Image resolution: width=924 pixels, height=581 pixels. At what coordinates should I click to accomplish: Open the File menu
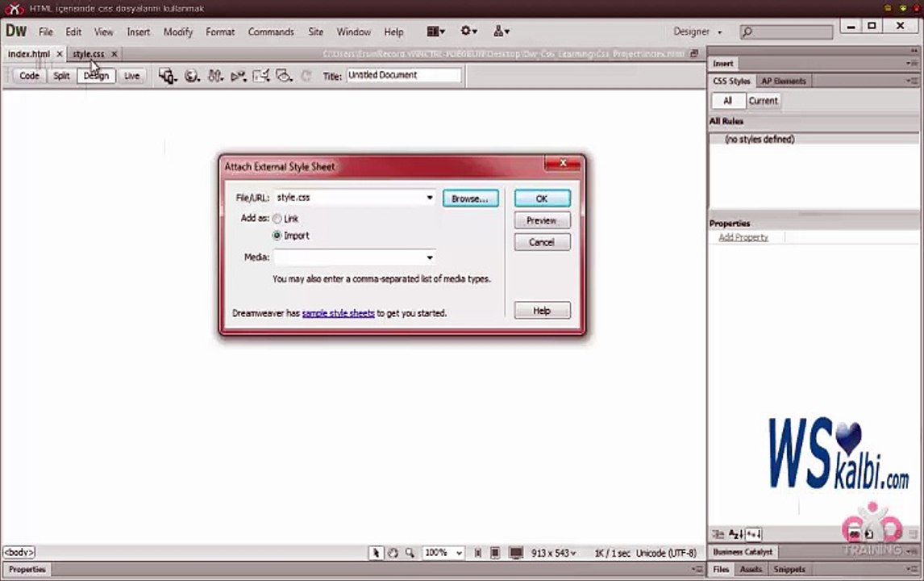[46, 31]
